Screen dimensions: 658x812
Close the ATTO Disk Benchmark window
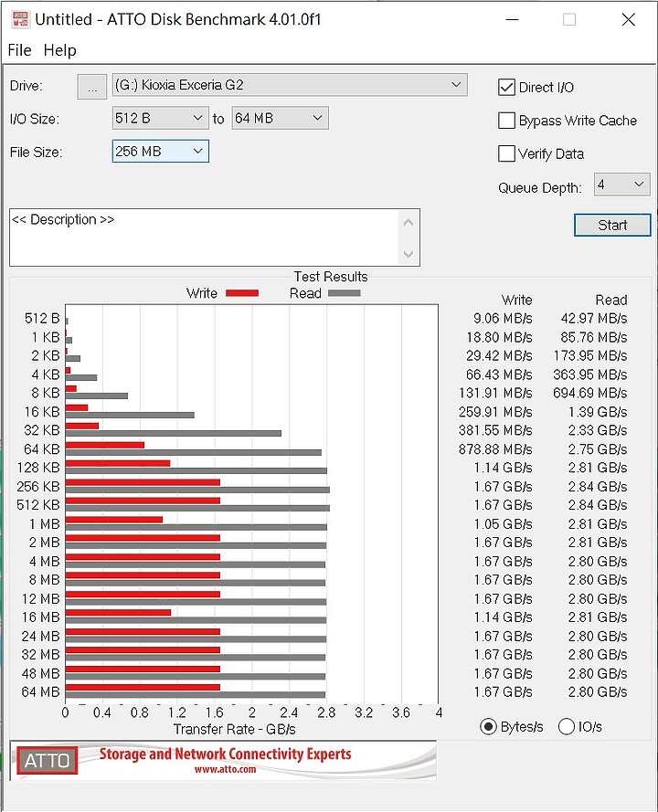coord(629,20)
